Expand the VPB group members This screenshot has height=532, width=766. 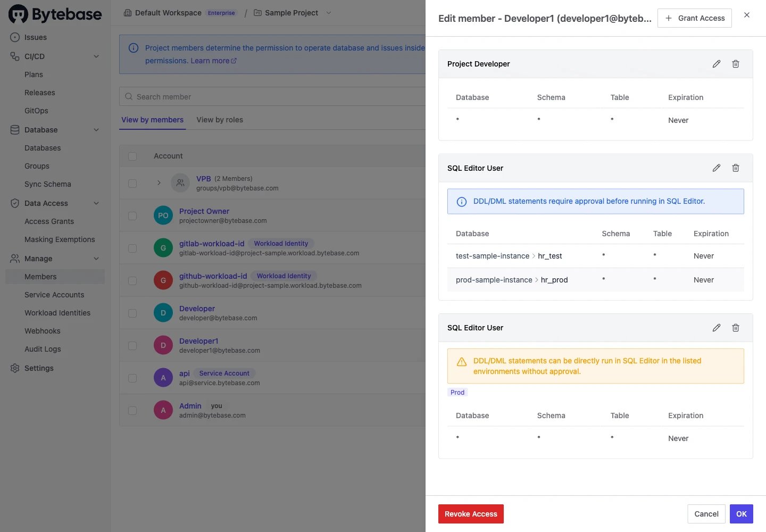click(x=159, y=183)
